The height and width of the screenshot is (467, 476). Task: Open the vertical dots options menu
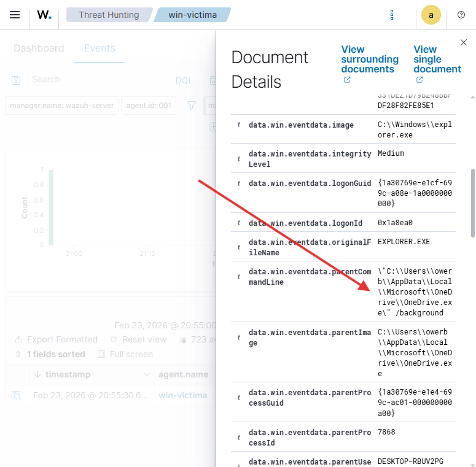(x=392, y=15)
